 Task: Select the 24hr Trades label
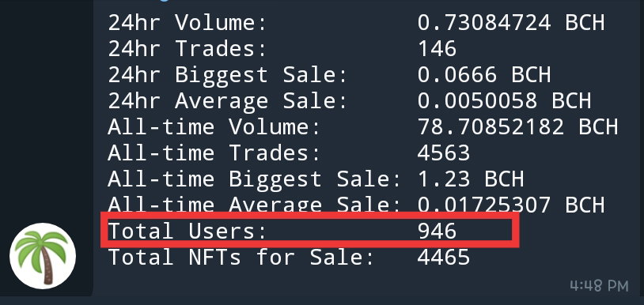[188, 49]
